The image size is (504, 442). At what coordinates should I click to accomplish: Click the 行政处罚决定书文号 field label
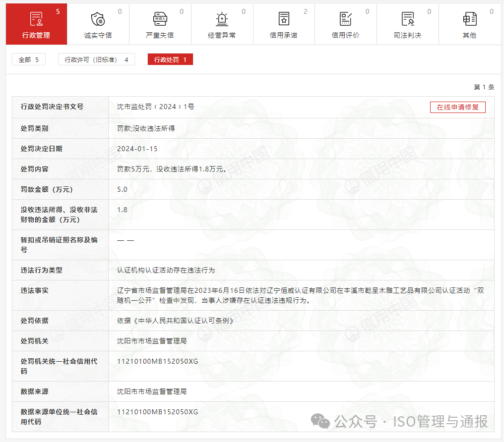point(52,107)
